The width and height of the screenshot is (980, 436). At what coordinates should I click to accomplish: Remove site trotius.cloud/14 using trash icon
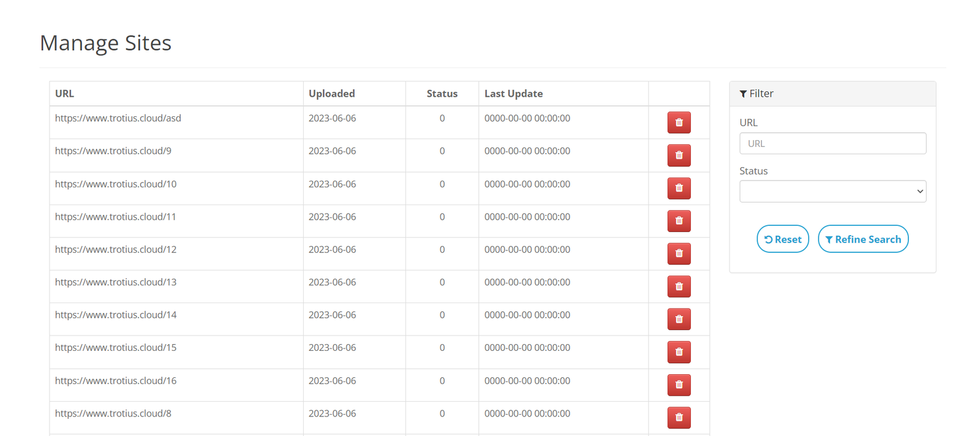(679, 319)
